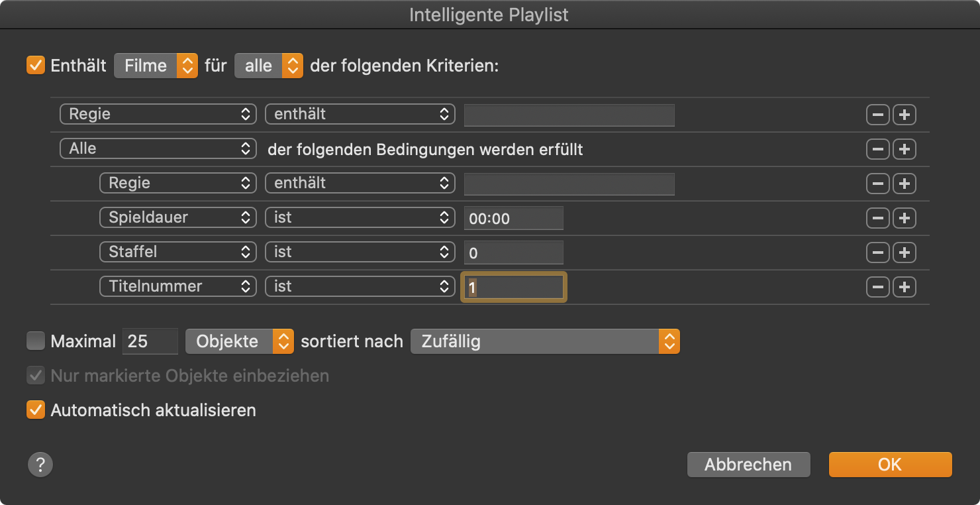Add a rule after the Titelnummer row
980x505 pixels.
pyautogui.click(x=905, y=287)
